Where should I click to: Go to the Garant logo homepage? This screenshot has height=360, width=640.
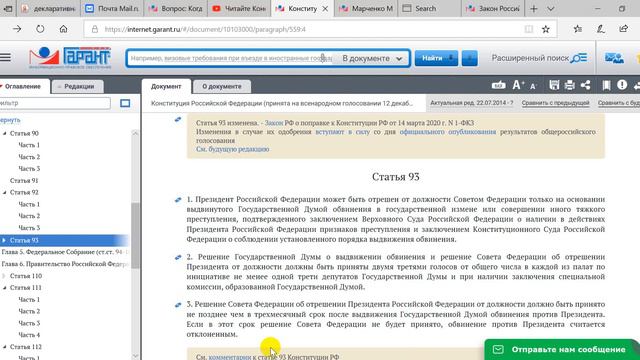point(70,58)
